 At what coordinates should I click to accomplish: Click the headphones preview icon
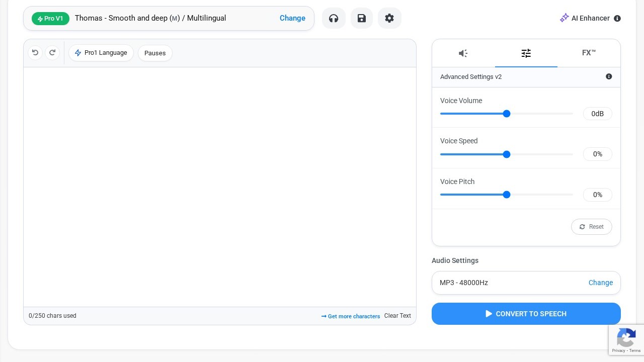334,18
